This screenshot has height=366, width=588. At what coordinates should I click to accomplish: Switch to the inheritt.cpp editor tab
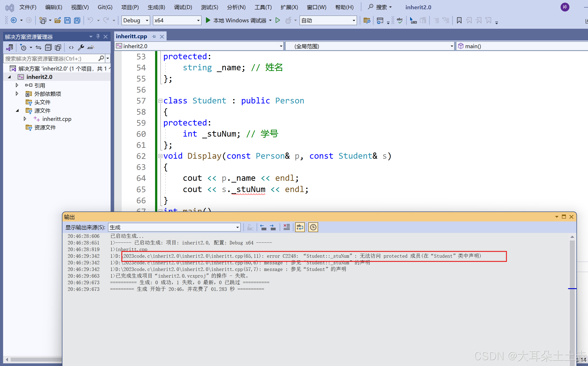click(131, 36)
